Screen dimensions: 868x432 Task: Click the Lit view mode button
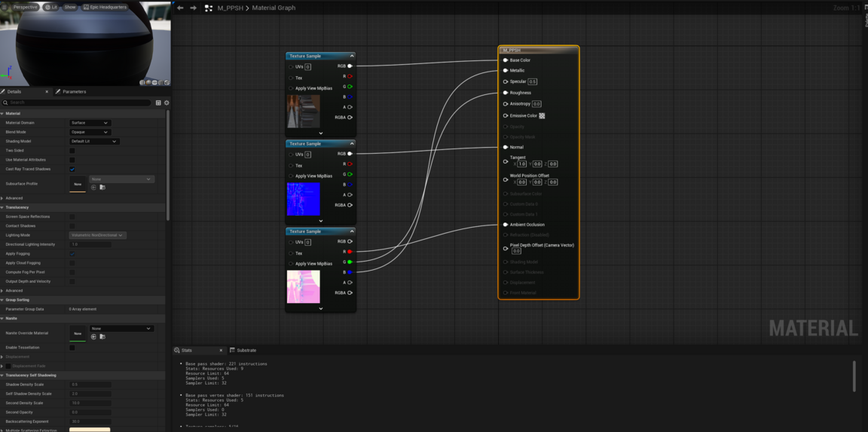click(51, 7)
